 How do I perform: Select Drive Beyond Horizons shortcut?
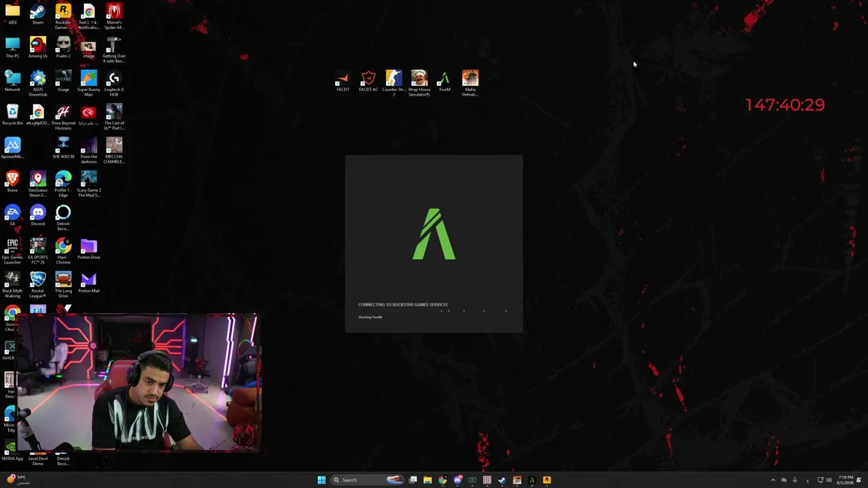(x=63, y=118)
